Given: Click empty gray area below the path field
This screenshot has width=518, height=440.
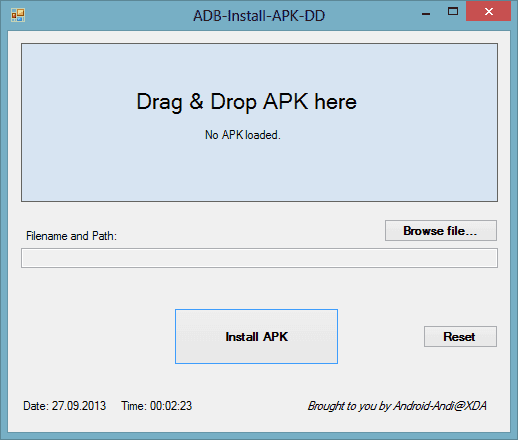Looking at the screenshot, I should [259, 288].
